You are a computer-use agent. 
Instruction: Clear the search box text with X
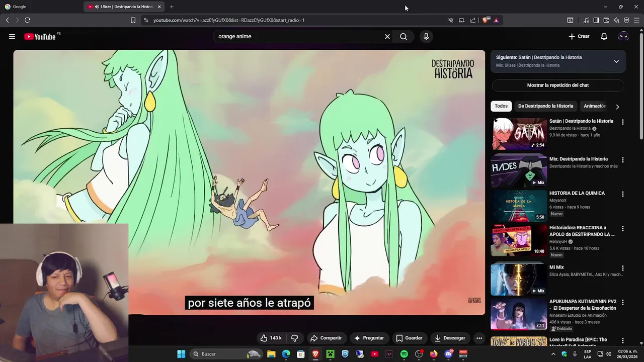(387, 36)
